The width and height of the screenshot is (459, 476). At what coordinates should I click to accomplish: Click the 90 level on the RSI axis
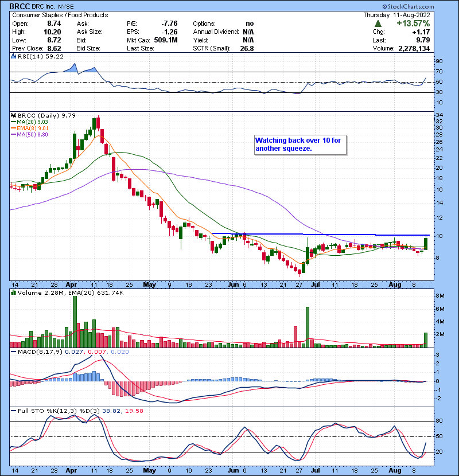point(439,61)
